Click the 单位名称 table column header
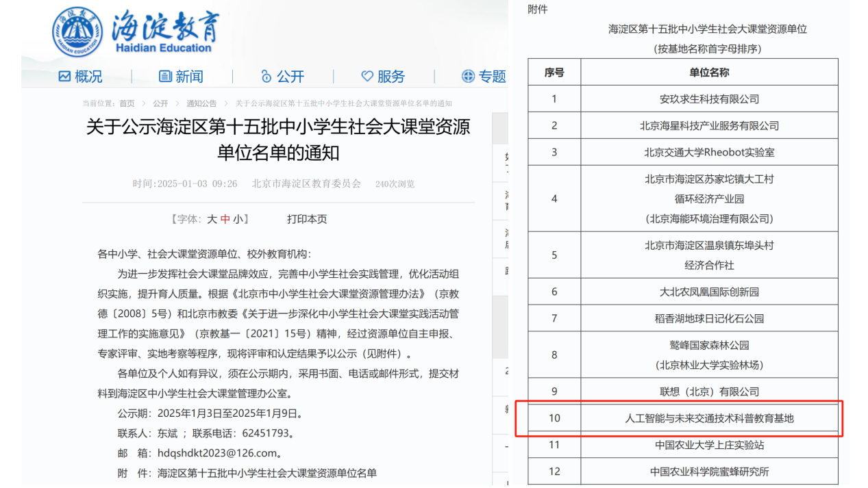Image resolution: width=868 pixels, height=488 pixels. pyautogui.click(x=709, y=72)
